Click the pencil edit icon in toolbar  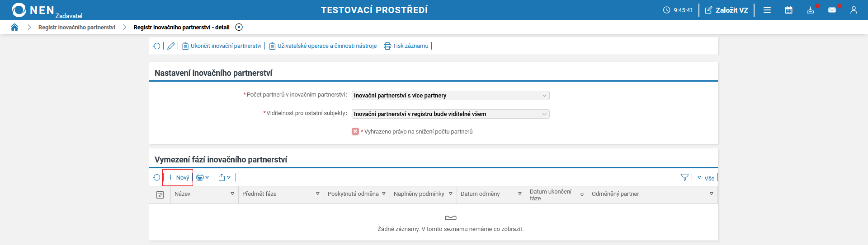coord(171,46)
